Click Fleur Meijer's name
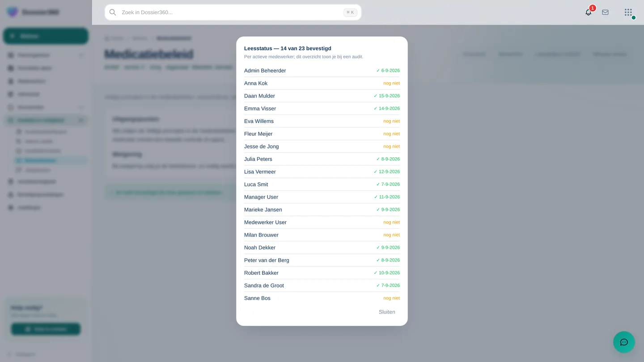 258,134
